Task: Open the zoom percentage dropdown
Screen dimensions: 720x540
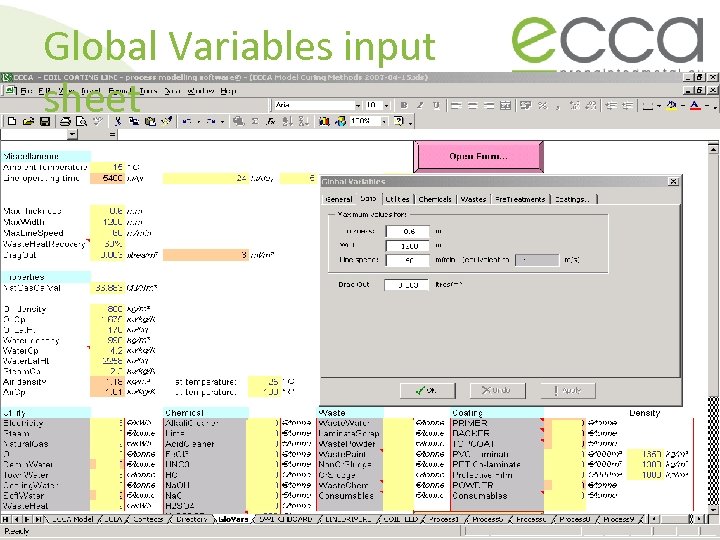Action: pos(384,121)
